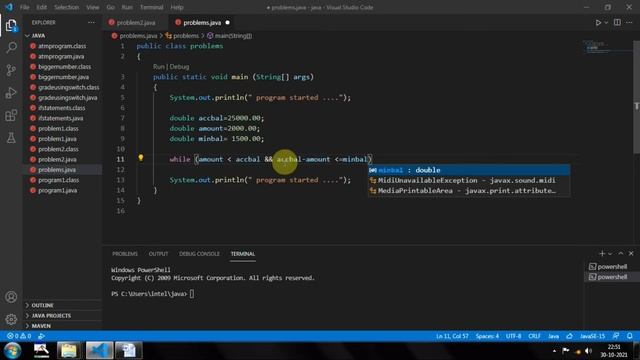Select the first powershell terminal instance

pos(608,267)
